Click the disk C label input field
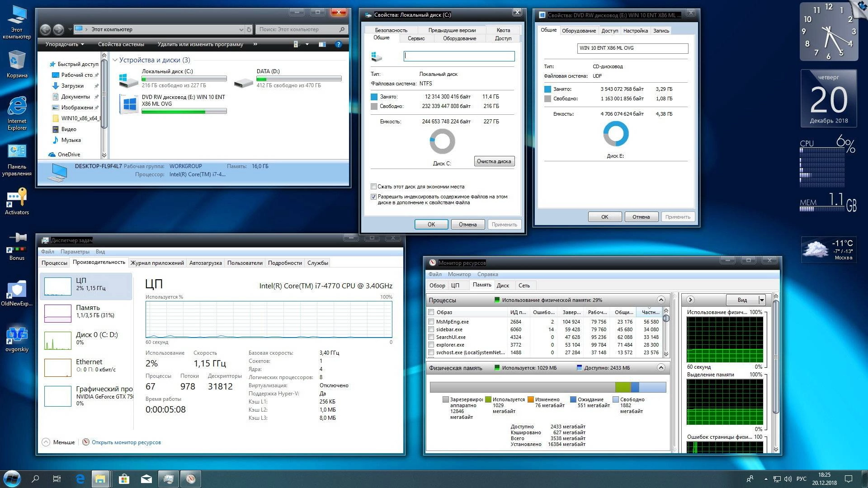The height and width of the screenshot is (488, 868). (459, 56)
